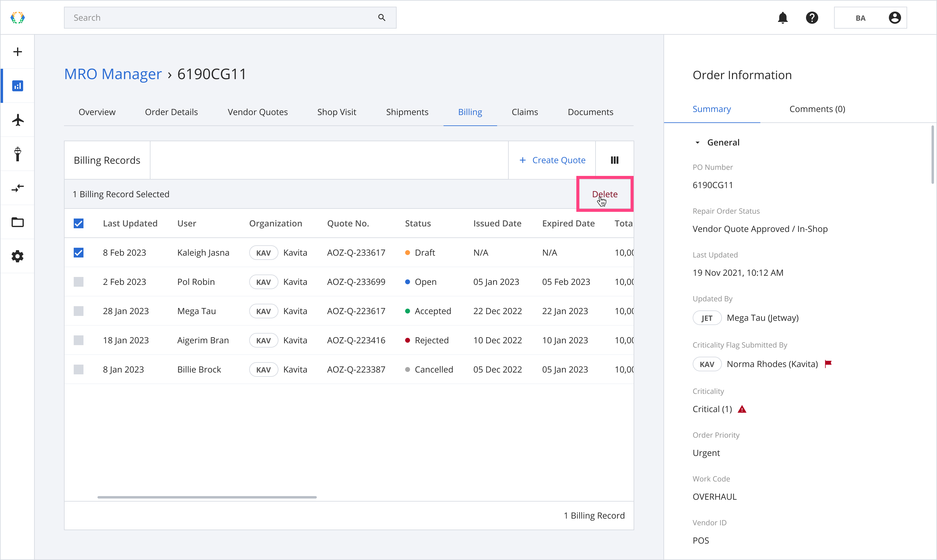Open notifications bell

(x=783, y=18)
